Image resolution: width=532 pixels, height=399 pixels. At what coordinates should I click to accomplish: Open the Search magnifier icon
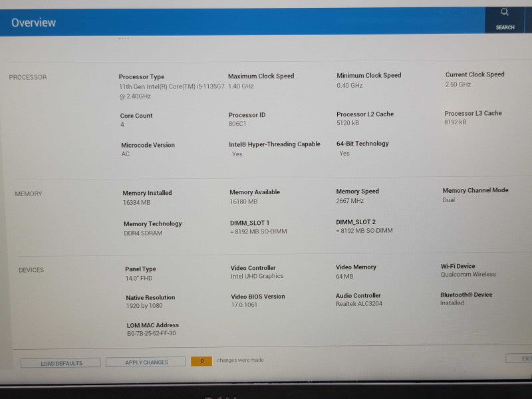(x=505, y=13)
